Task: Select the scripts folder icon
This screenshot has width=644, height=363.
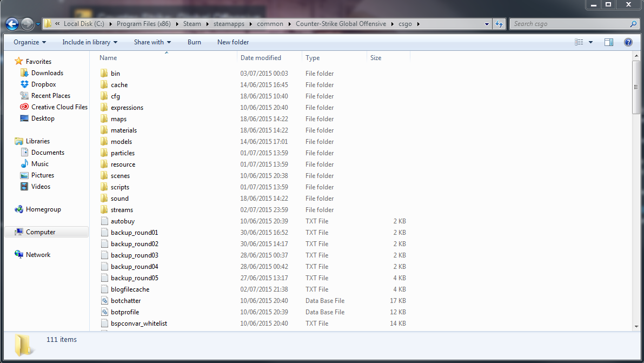Action: 104,187
